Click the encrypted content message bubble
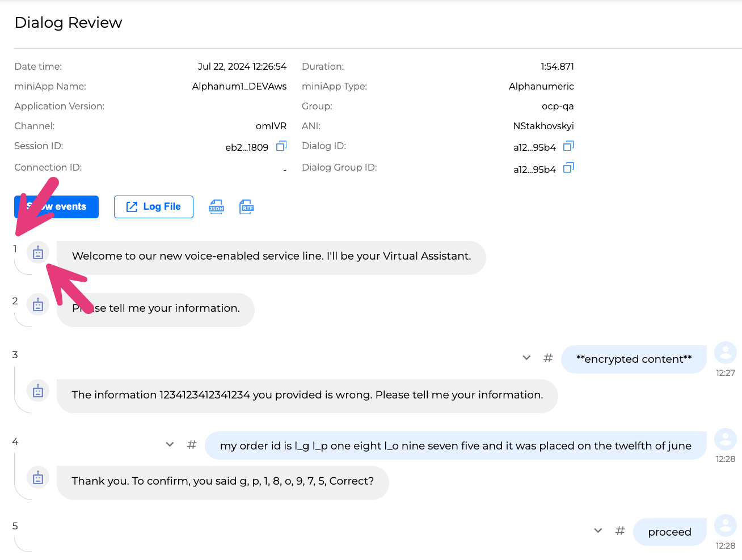 (634, 359)
